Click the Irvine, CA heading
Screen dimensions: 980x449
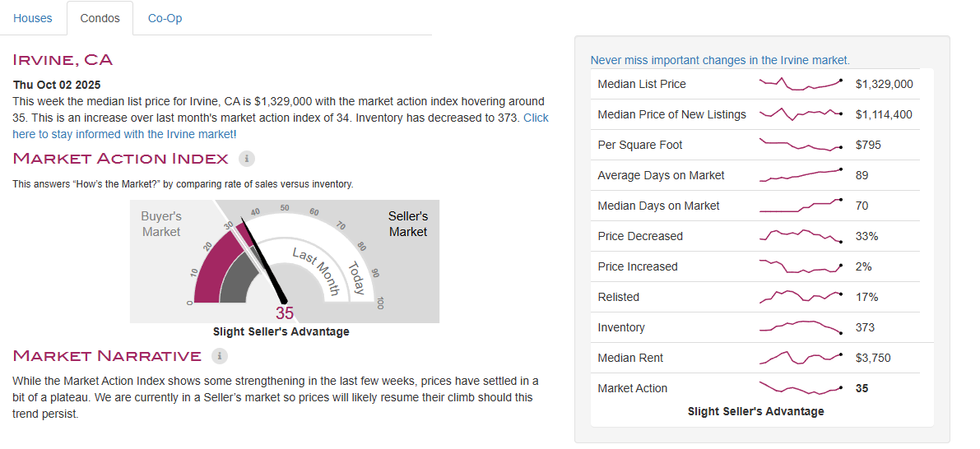click(x=63, y=59)
